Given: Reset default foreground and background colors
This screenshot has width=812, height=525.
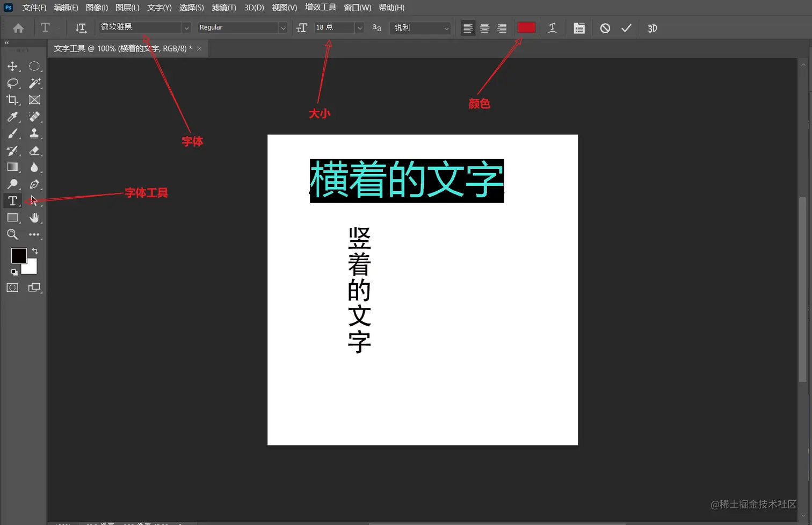Looking at the screenshot, I should (15, 272).
